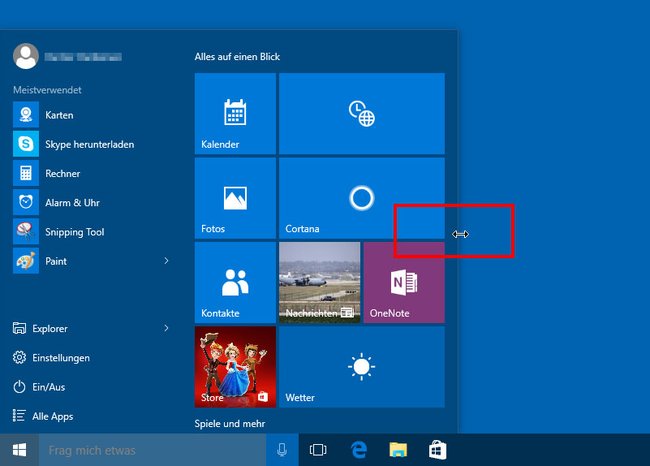Open the Cortana tile
Screen dimensions: 650x466
(x=361, y=198)
